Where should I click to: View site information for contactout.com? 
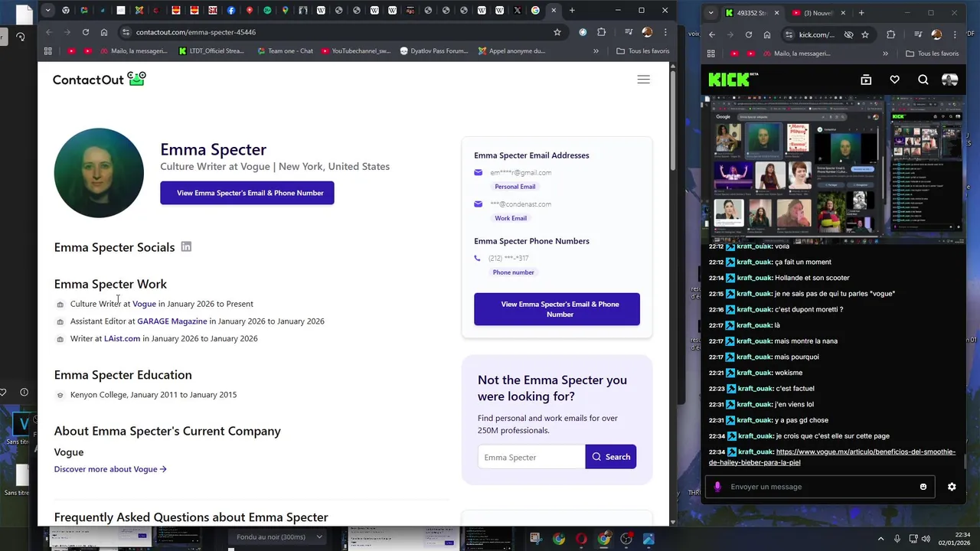pyautogui.click(x=126, y=32)
